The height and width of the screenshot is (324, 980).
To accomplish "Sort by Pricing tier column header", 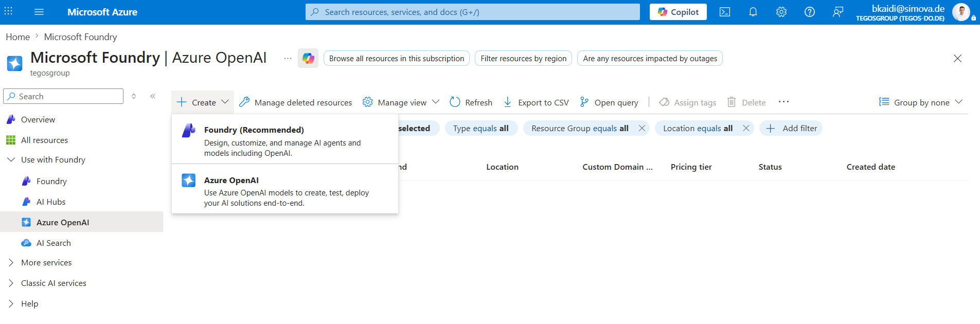I will tap(691, 167).
